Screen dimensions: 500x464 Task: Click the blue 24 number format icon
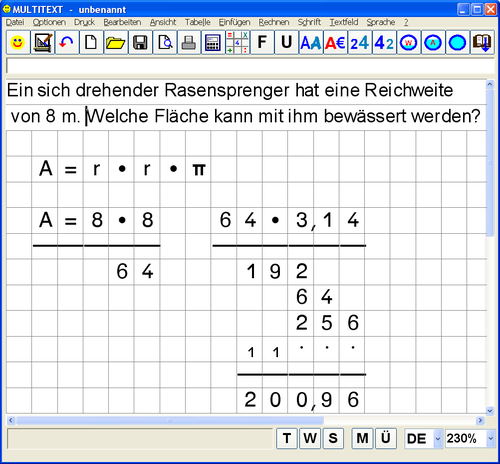click(x=360, y=42)
